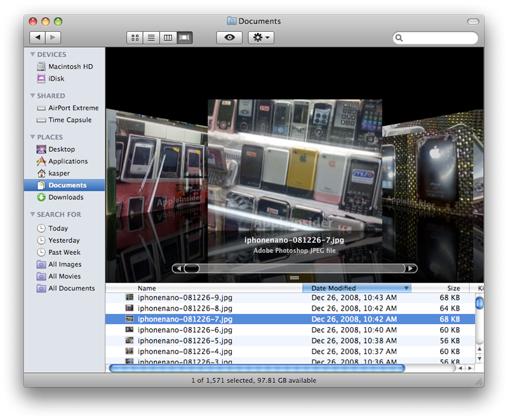Click the Forward navigation arrow
This screenshot has width=508, height=420.
53,38
